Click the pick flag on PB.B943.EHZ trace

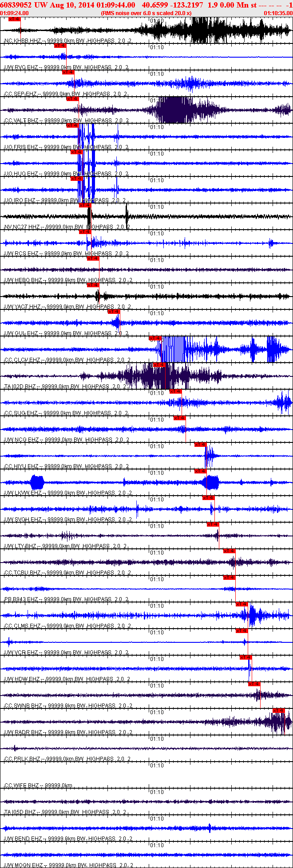point(230,578)
